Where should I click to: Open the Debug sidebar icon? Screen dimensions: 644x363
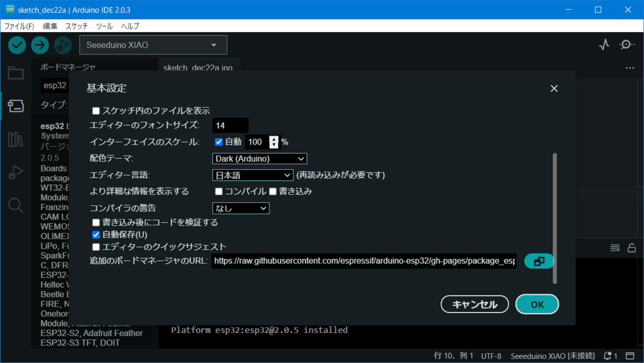coord(16,172)
